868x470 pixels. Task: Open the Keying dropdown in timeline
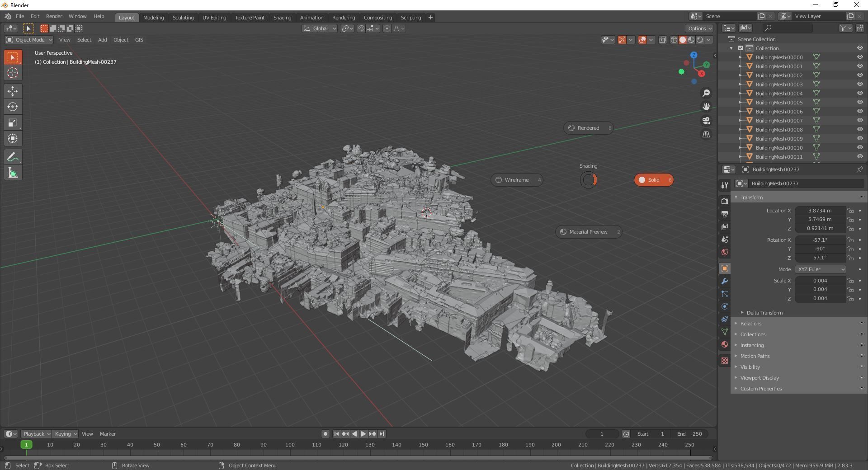(65, 434)
